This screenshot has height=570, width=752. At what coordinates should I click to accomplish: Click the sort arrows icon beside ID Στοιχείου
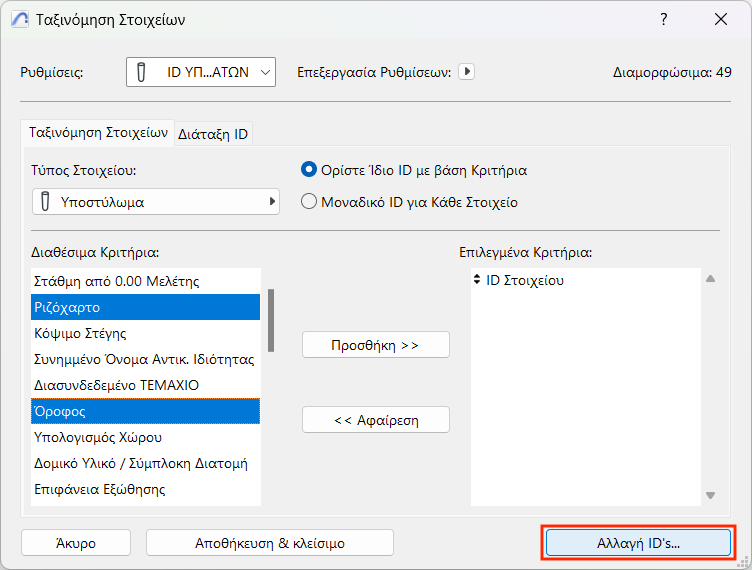pyautogui.click(x=476, y=281)
